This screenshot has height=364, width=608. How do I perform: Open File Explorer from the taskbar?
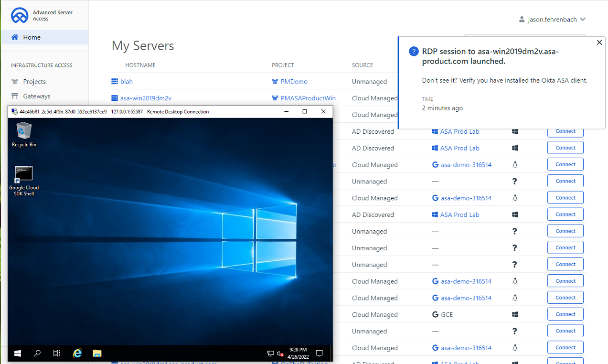click(x=97, y=353)
